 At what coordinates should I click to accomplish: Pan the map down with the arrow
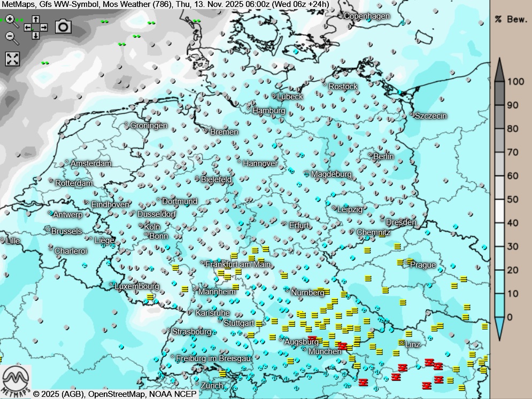click(x=35, y=35)
